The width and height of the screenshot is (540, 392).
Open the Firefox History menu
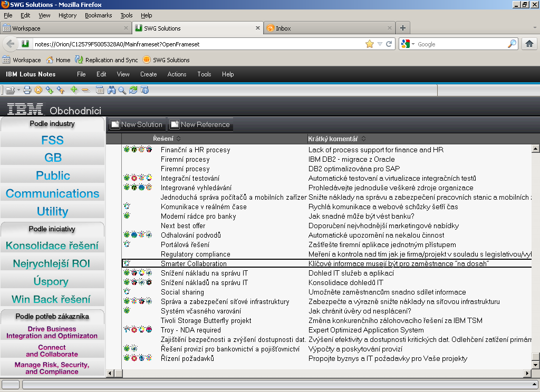coord(67,15)
